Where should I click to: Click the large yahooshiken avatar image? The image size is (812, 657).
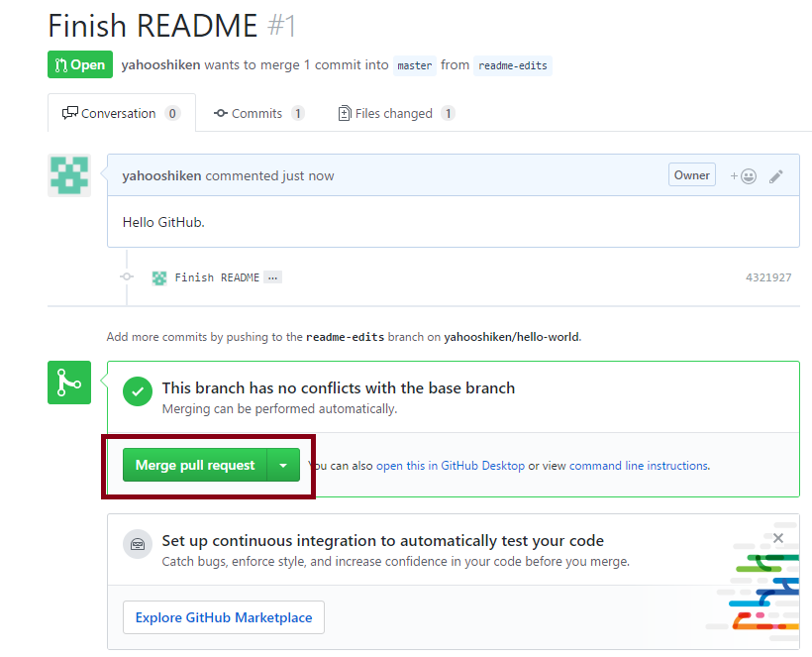click(69, 175)
